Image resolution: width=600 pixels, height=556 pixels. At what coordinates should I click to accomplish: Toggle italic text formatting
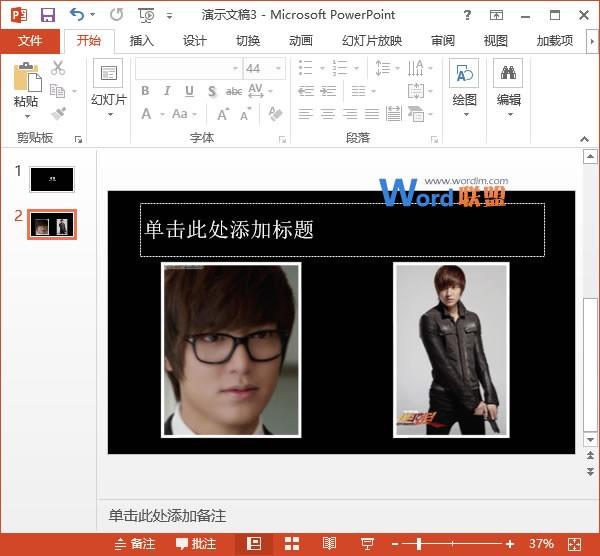click(x=167, y=91)
